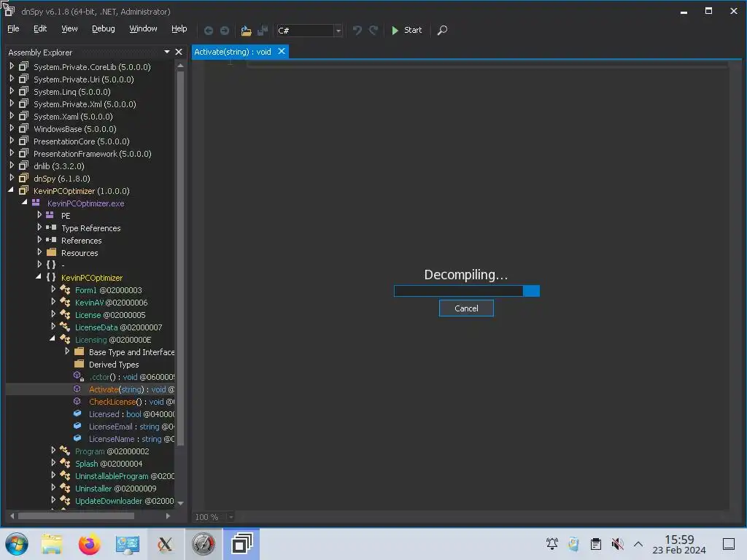
Task: Select the System.Private.Uri assembly icon
Action: click(x=23, y=79)
